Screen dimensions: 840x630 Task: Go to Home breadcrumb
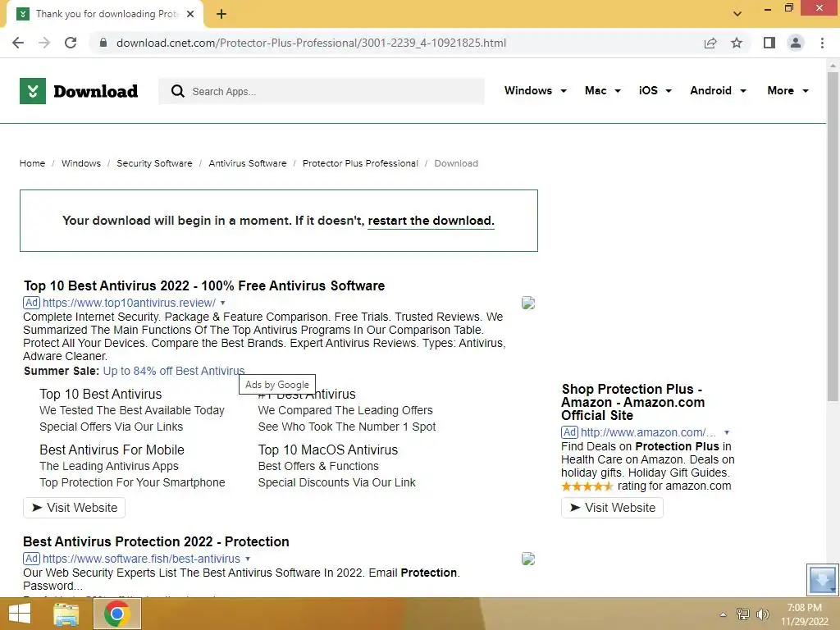[32, 163]
